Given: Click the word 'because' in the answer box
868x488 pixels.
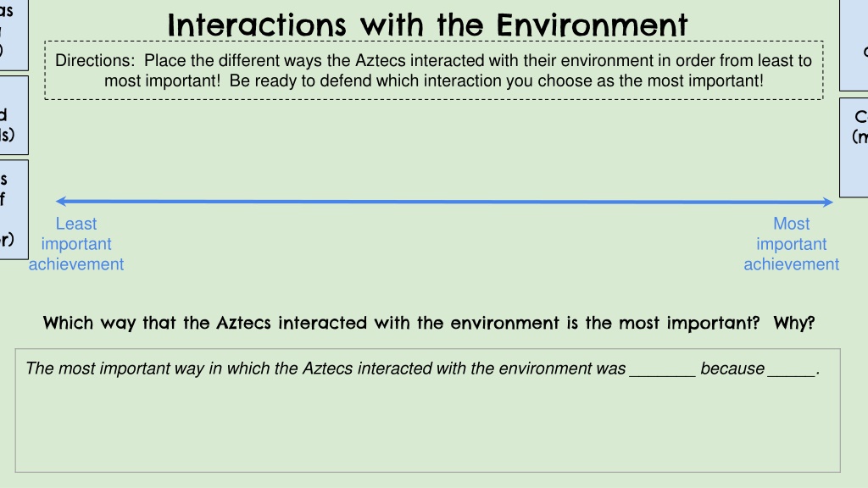Looking at the screenshot, I should click(x=732, y=369).
